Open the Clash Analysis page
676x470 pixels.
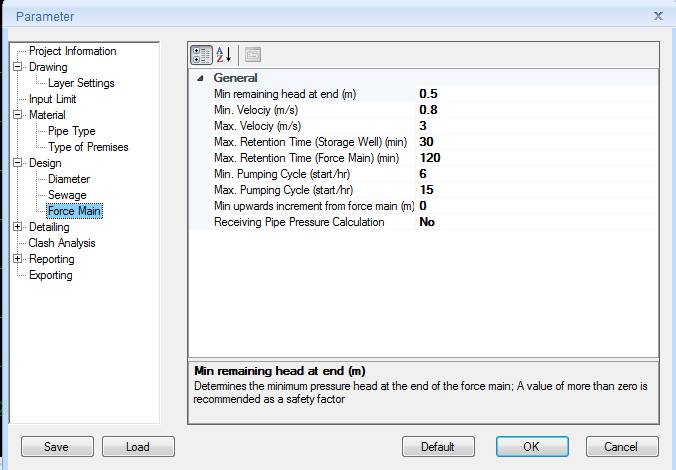click(62, 243)
